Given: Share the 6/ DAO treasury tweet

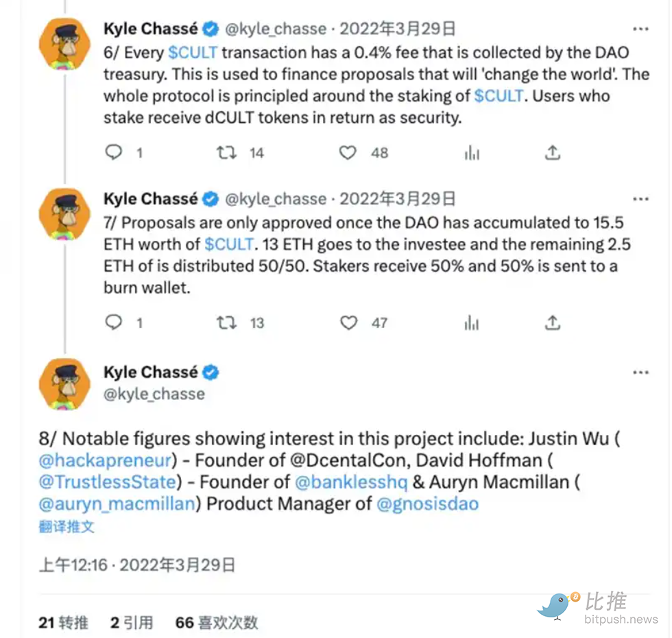Looking at the screenshot, I should coord(553,152).
